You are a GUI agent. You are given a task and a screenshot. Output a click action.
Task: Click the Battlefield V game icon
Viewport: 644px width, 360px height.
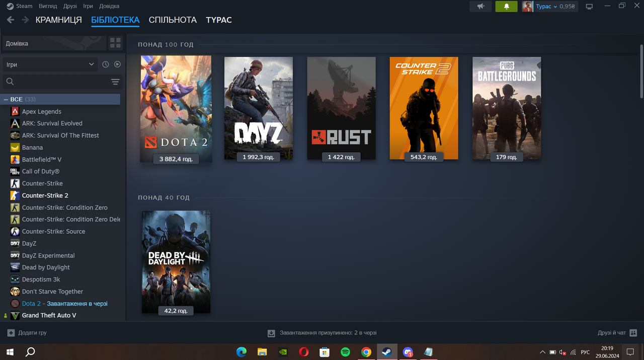pyautogui.click(x=15, y=160)
